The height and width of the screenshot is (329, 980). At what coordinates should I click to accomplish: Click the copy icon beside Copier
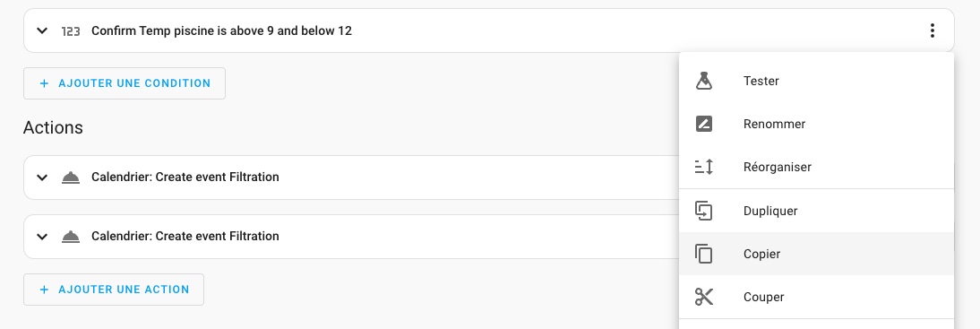pos(704,254)
